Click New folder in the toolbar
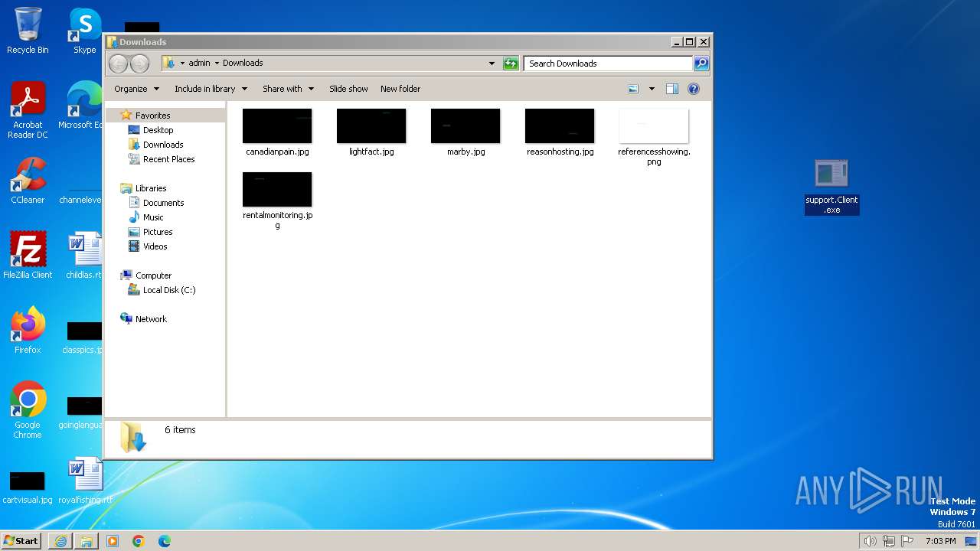Screen dimensions: 980x551 (400, 89)
